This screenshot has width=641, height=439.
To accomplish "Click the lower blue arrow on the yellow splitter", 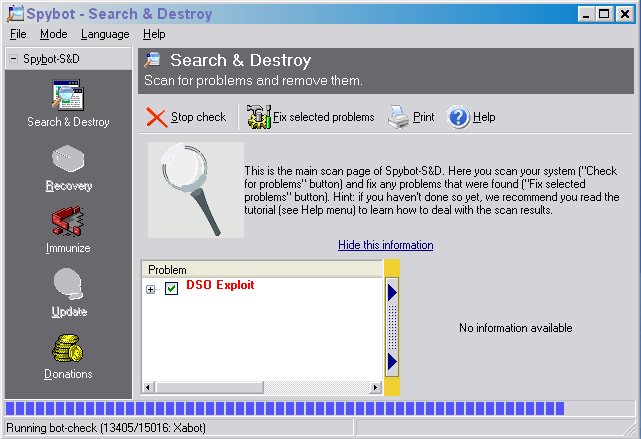I will pos(392,360).
